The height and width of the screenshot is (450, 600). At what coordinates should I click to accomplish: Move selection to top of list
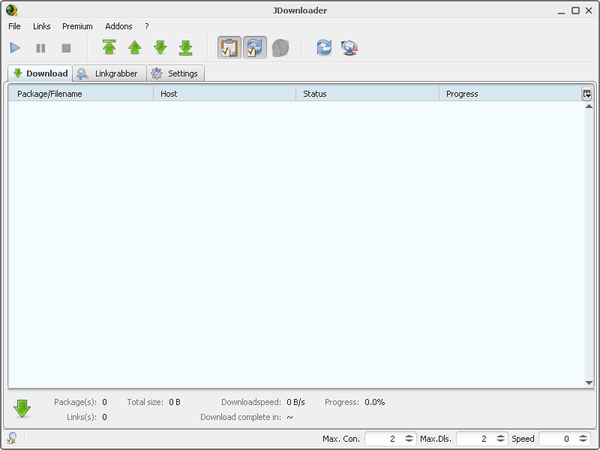coord(109,47)
